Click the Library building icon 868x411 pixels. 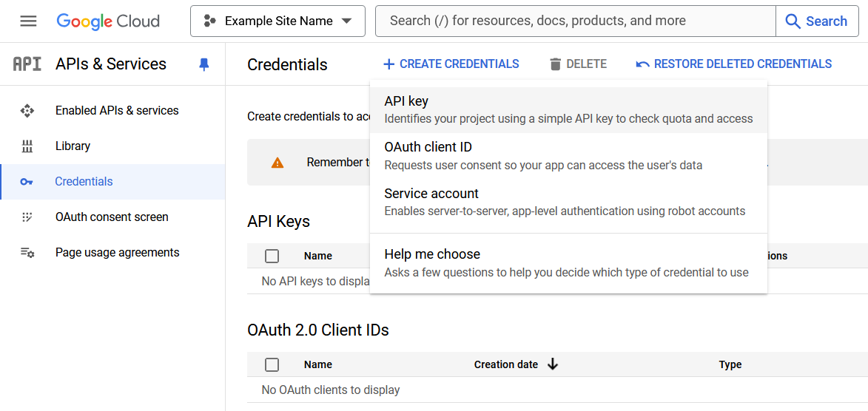(27, 146)
